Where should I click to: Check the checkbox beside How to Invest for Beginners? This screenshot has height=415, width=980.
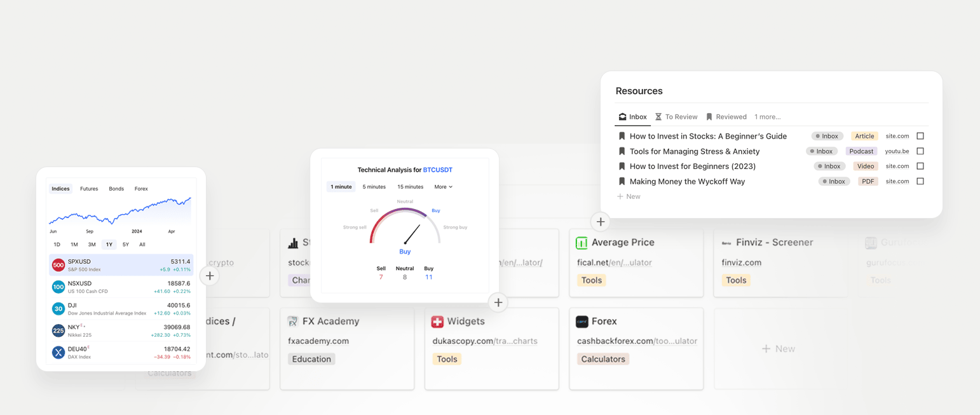(922, 166)
